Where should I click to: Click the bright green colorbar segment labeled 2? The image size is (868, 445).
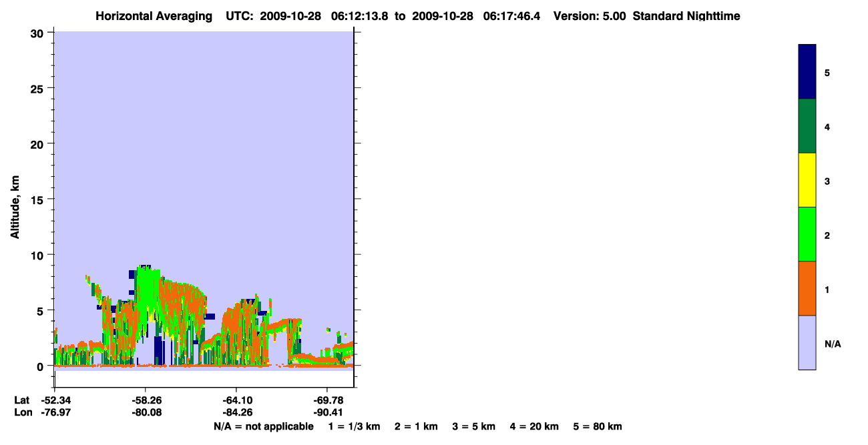pos(807,234)
